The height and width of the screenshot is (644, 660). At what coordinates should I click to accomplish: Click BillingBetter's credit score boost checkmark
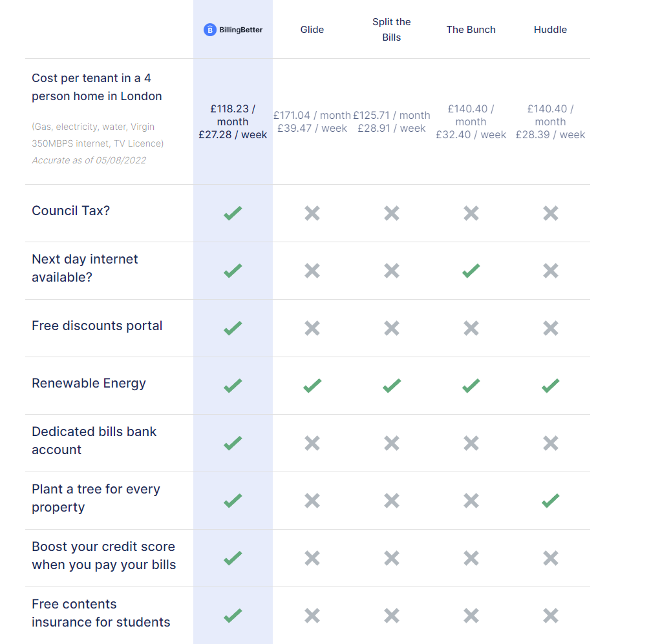(x=233, y=558)
